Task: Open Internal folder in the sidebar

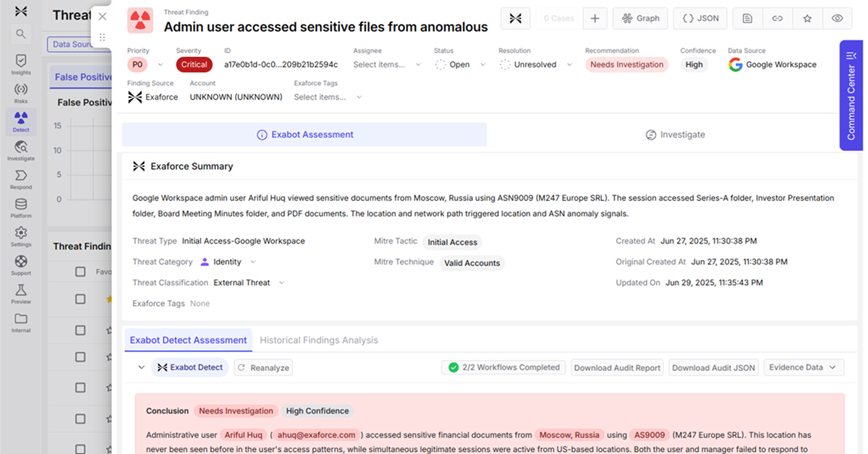Action: click(x=21, y=322)
